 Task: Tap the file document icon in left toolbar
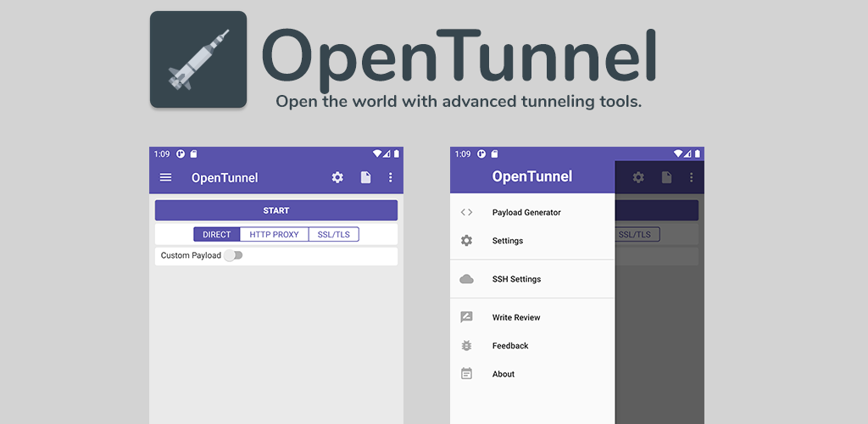(x=365, y=178)
